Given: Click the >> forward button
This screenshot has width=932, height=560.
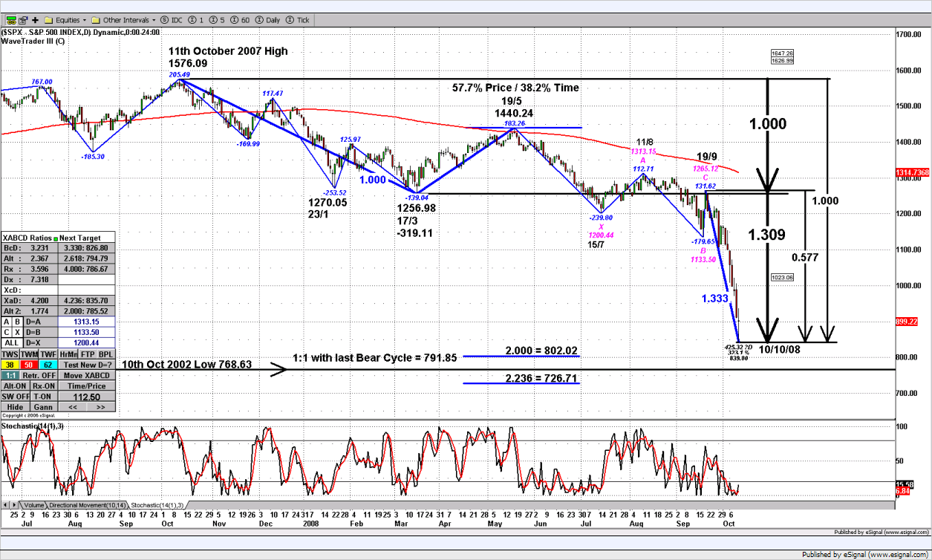Looking at the screenshot, I should click(x=101, y=406).
